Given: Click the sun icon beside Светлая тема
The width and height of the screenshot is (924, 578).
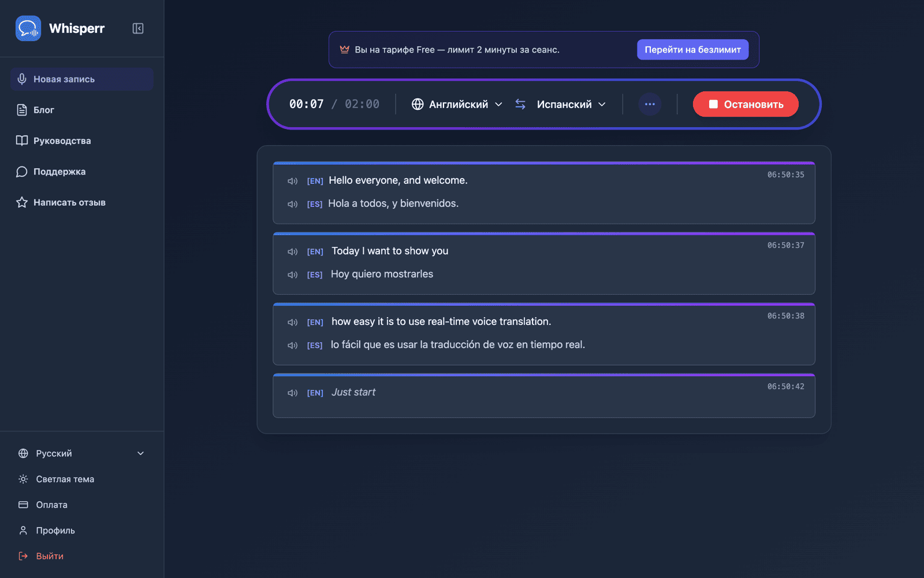Looking at the screenshot, I should point(23,479).
